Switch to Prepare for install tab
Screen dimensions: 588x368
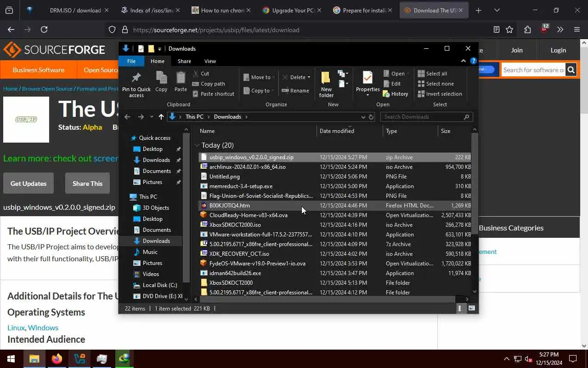coord(363,10)
